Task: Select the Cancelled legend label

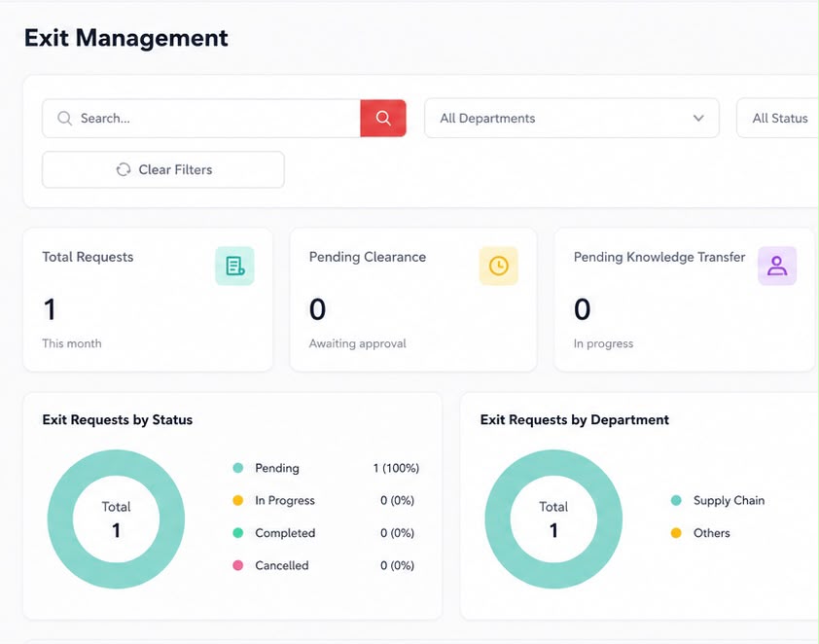Action: pos(281,565)
